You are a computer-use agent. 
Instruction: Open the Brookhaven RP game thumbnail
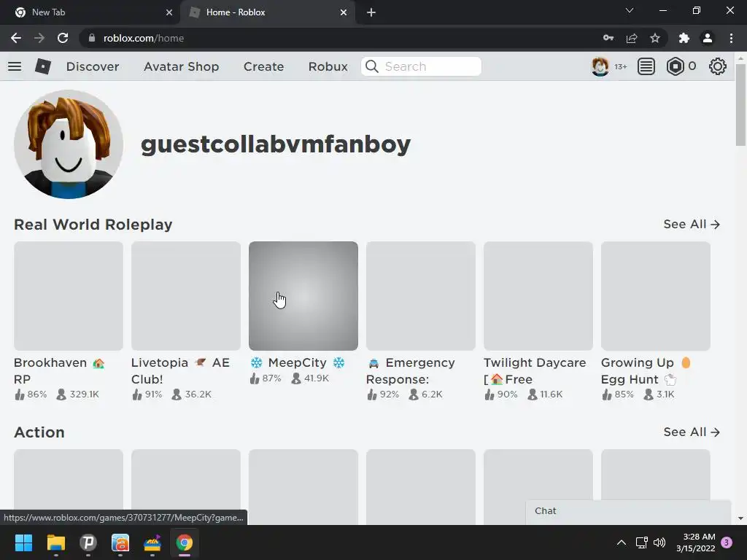[69, 296]
